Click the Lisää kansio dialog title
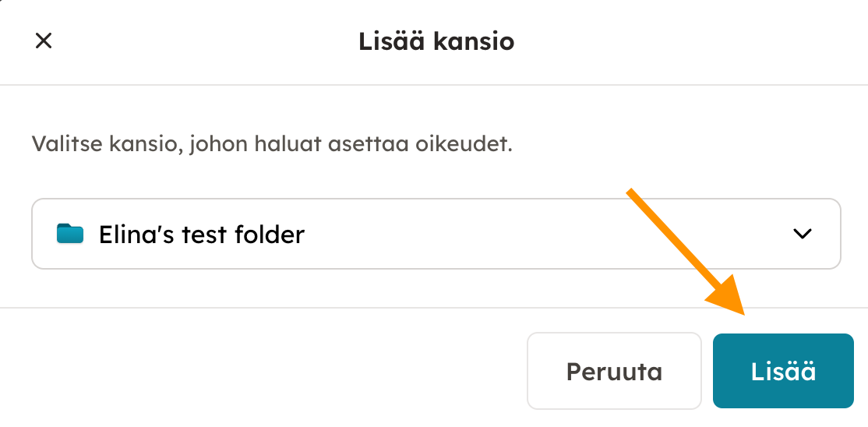The width and height of the screenshot is (868, 427). point(436,41)
